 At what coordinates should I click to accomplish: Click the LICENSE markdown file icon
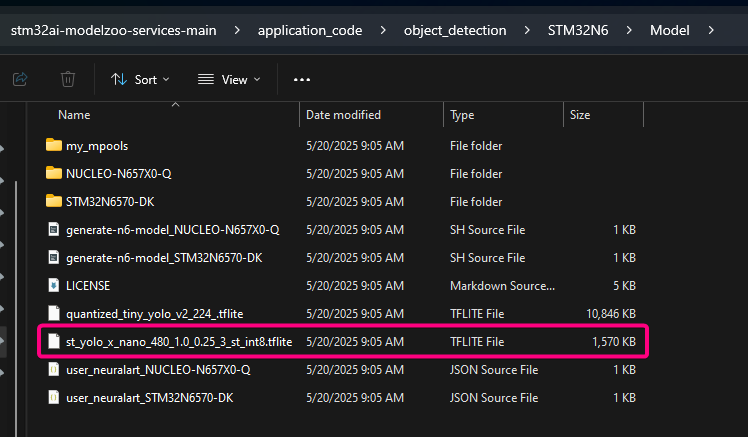pyautogui.click(x=54, y=285)
